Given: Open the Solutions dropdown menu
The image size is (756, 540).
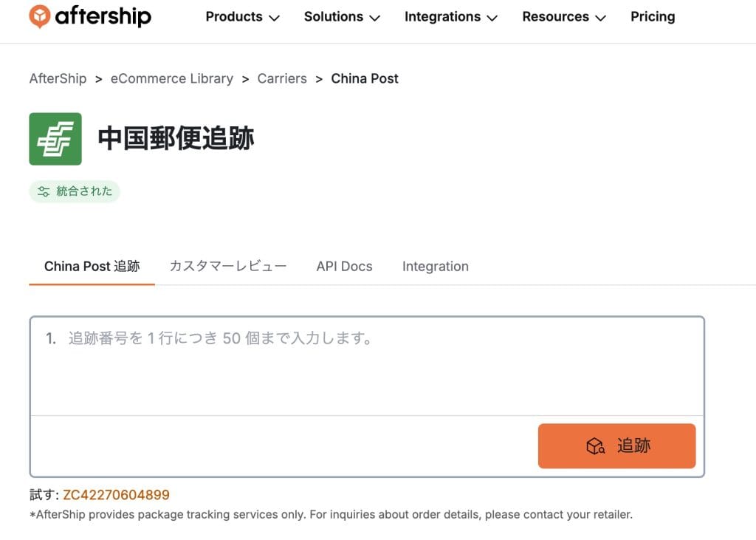Looking at the screenshot, I should (342, 17).
